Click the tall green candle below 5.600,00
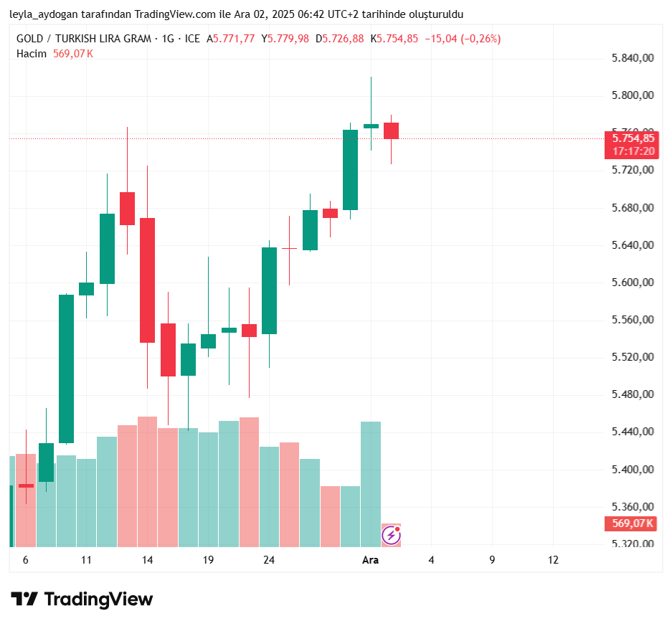 [x=66, y=369]
